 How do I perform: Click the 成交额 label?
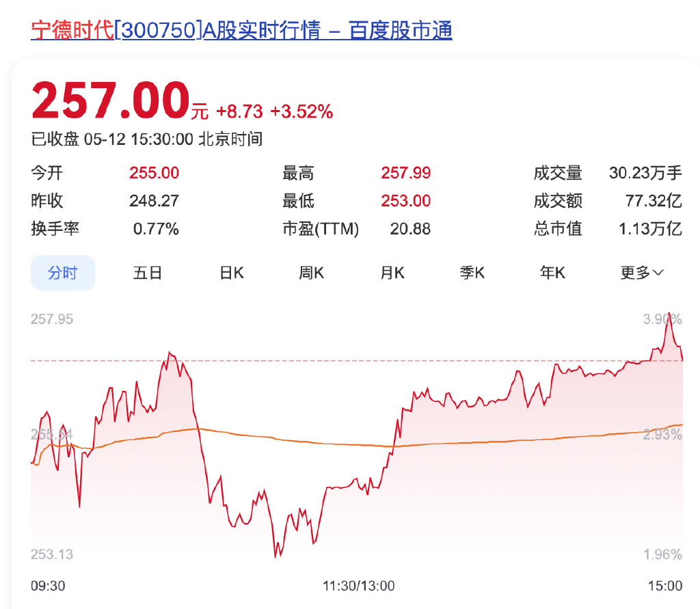pos(558,201)
